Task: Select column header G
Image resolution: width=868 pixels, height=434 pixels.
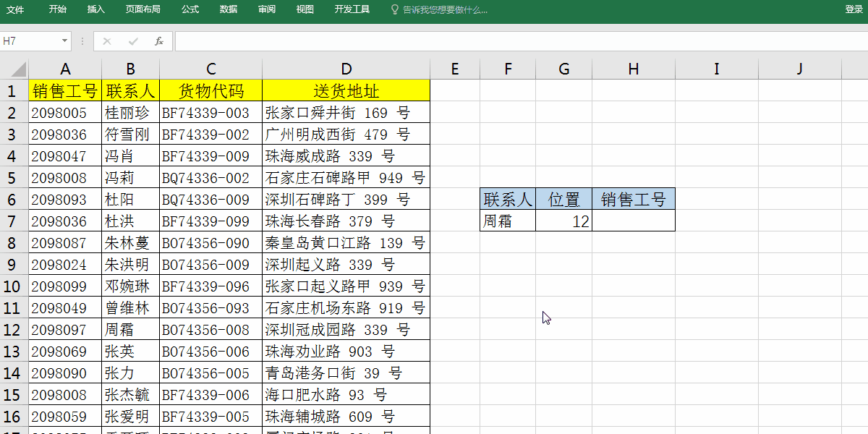Action: tap(563, 69)
